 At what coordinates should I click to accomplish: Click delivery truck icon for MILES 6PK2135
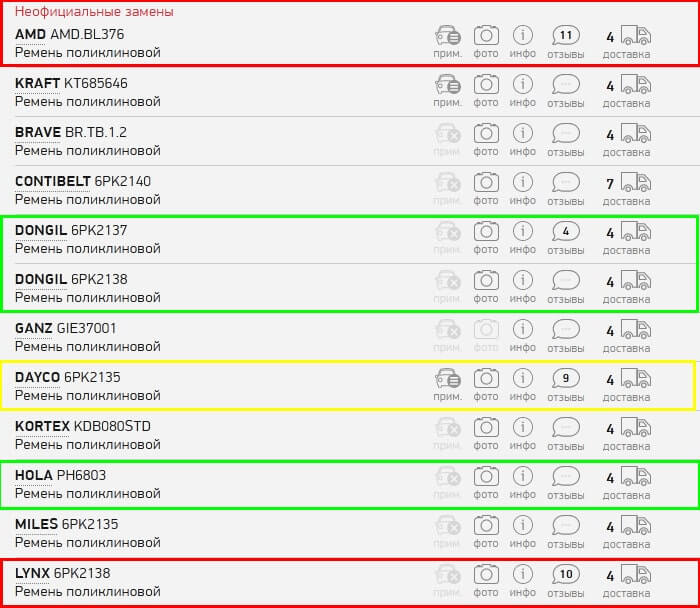coord(635,526)
